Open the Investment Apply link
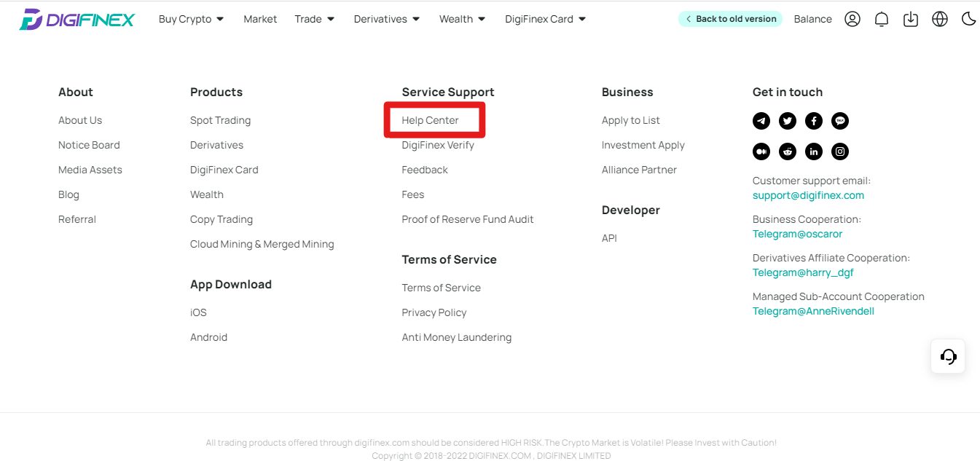The width and height of the screenshot is (980, 461). point(643,145)
